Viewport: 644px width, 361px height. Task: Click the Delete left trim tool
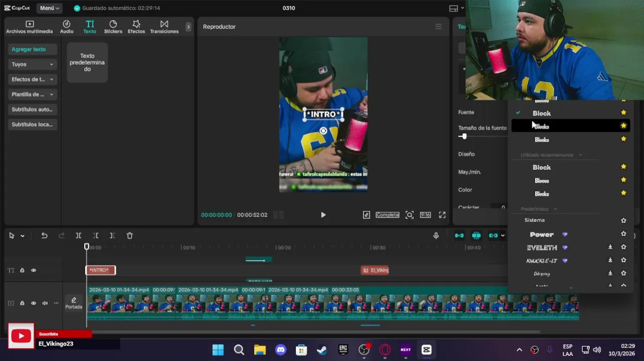[95, 236]
